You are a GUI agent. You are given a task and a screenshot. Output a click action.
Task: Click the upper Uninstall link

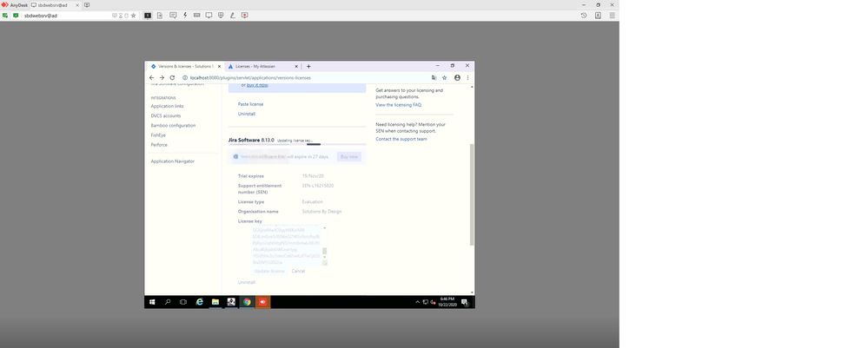pyautogui.click(x=247, y=114)
